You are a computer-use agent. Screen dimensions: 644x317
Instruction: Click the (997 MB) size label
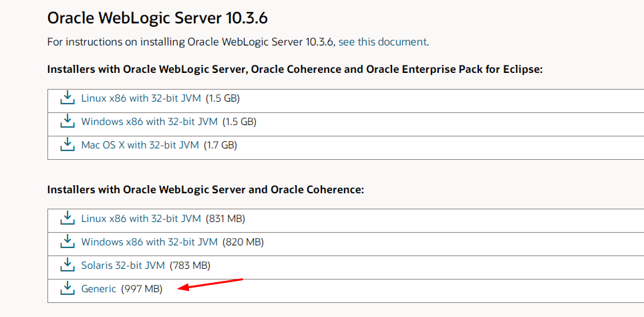142,289
